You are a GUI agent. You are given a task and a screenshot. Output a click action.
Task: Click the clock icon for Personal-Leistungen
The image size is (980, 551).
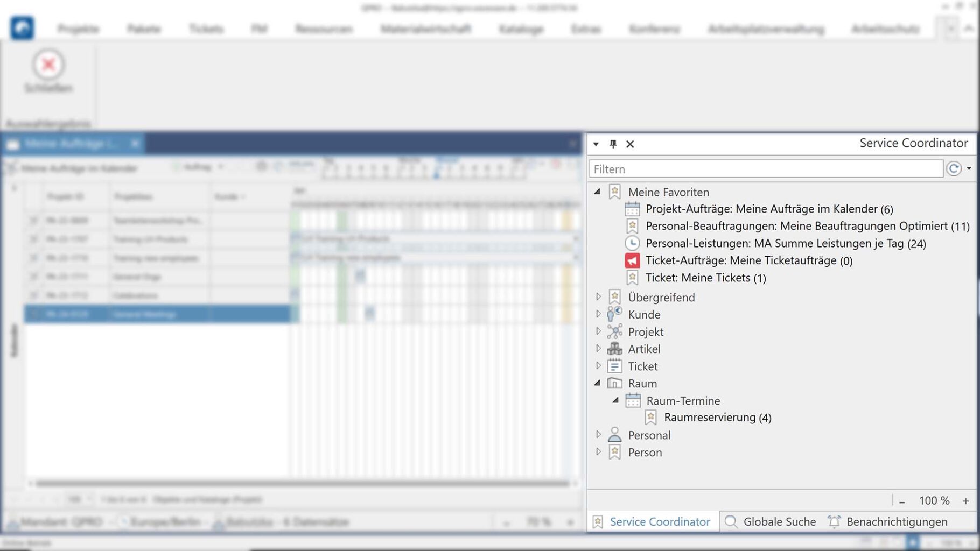click(632, 243)
